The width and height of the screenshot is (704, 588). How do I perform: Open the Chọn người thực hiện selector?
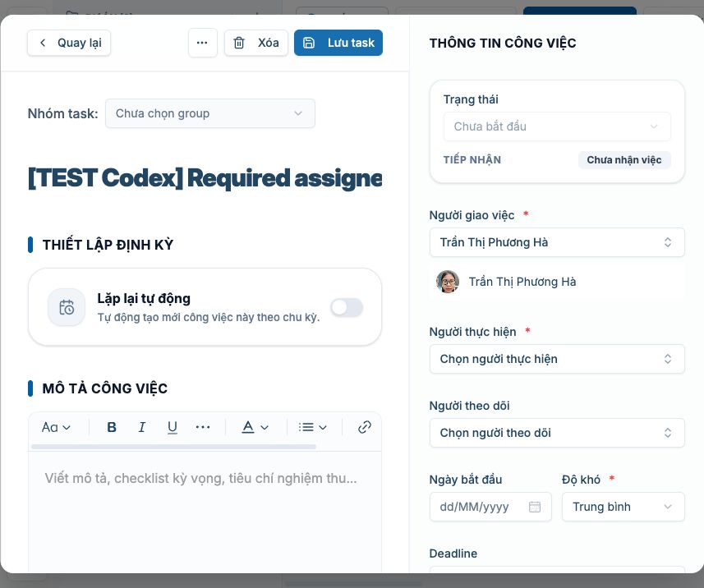557,359
